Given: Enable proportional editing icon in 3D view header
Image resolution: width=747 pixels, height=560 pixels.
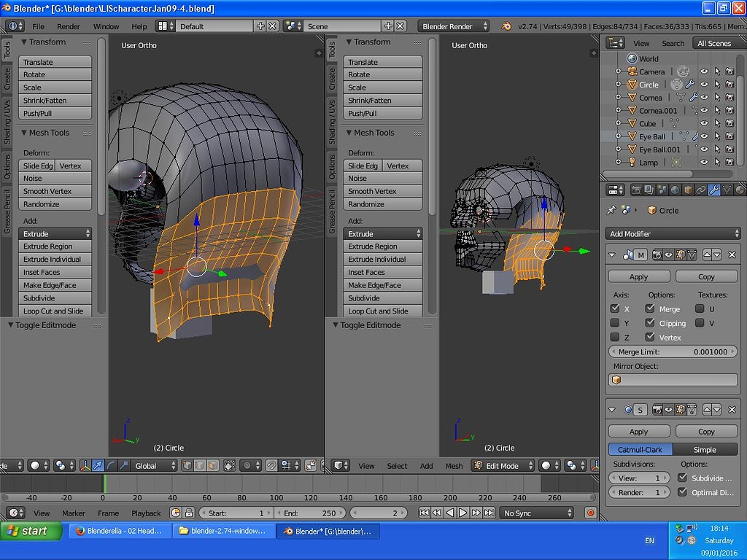Looking at the screenshot, I should coord(246,465).
